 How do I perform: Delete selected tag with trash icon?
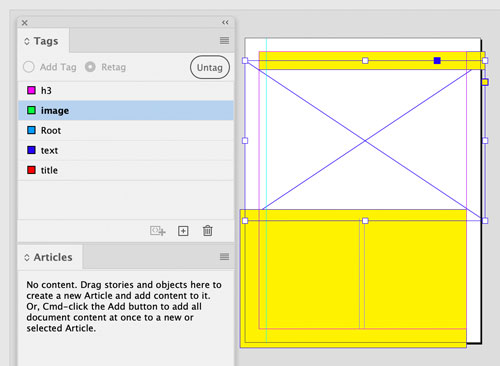pyautogui.click(x=207, y=230)
